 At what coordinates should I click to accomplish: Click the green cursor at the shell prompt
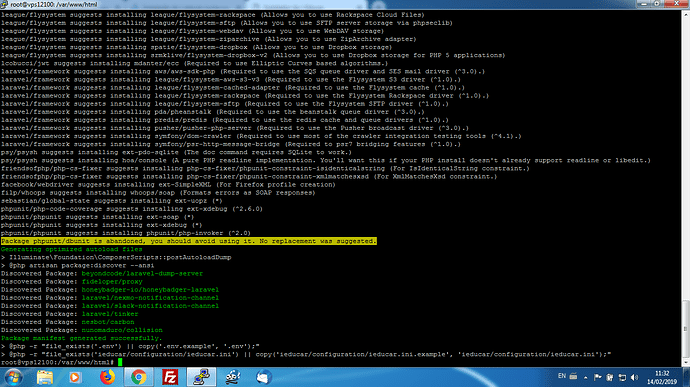[x=120, y=362]
